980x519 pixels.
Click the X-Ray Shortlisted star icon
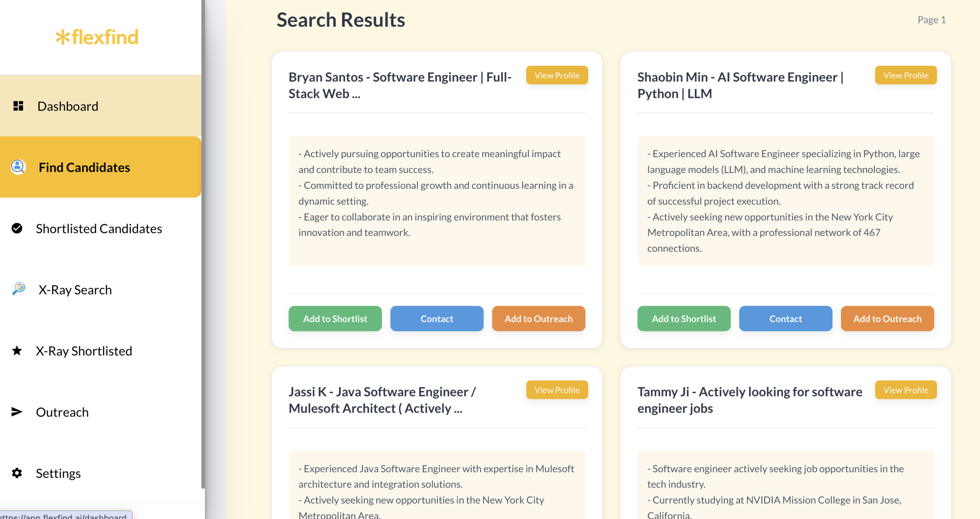pyautogui.click(x=17, y=351)
